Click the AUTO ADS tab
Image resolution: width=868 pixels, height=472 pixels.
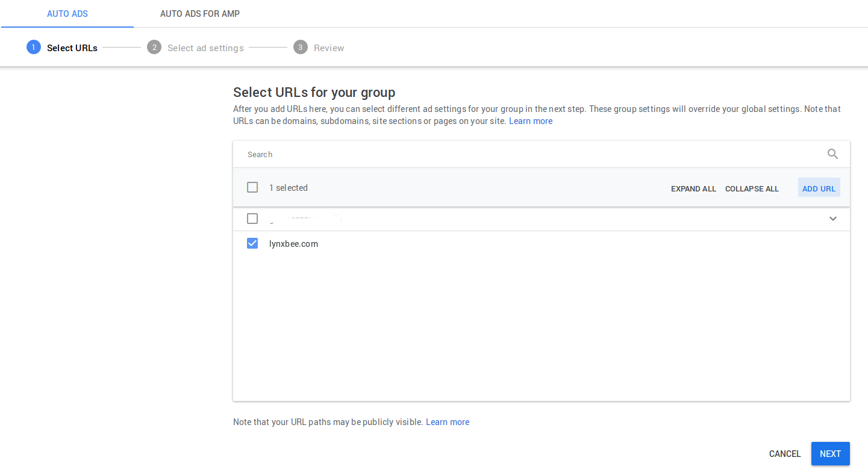pos(67,13)
